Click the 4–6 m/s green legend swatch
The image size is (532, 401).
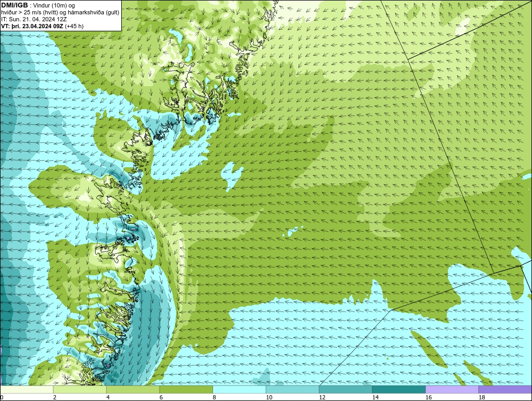point(133,389)
